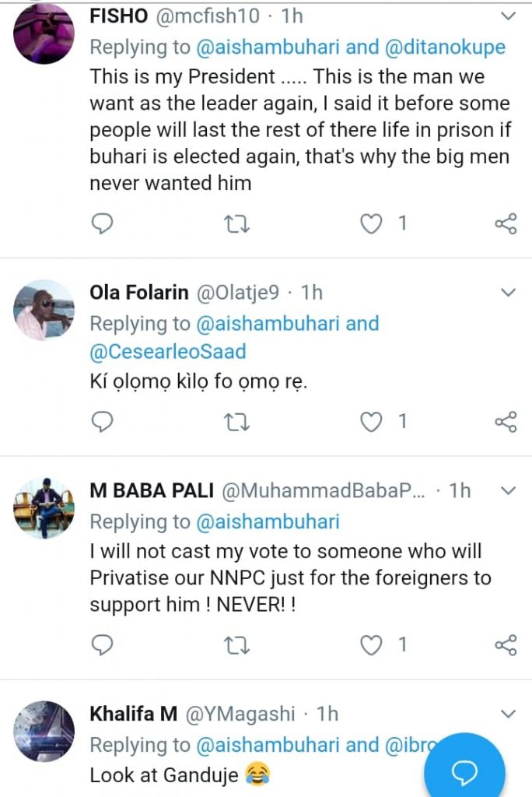Reply to FISHO's tweet
This screenshot has width=532, height=797.
tap(103, 224)
